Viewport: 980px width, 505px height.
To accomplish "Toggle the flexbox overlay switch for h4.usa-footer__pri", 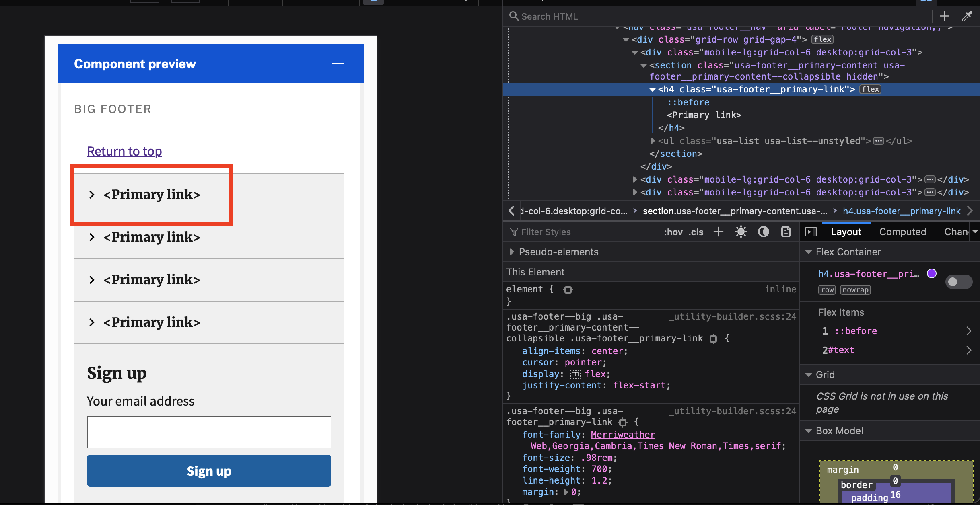I will point(959,282).
